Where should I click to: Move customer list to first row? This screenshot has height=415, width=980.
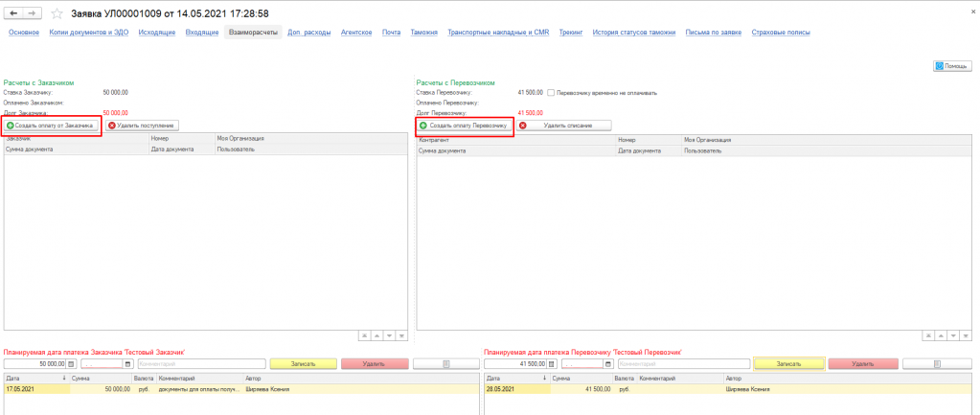click(365, 335)
